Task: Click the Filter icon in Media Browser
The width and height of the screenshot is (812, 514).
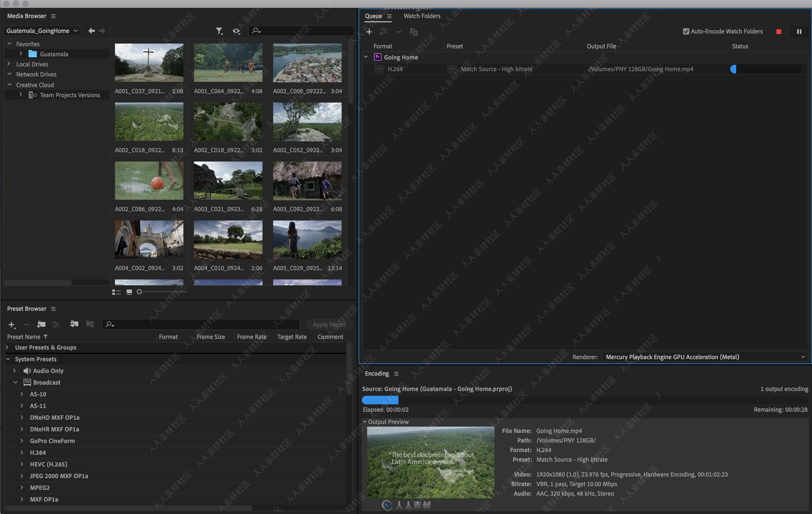Action: coord(218,31)
